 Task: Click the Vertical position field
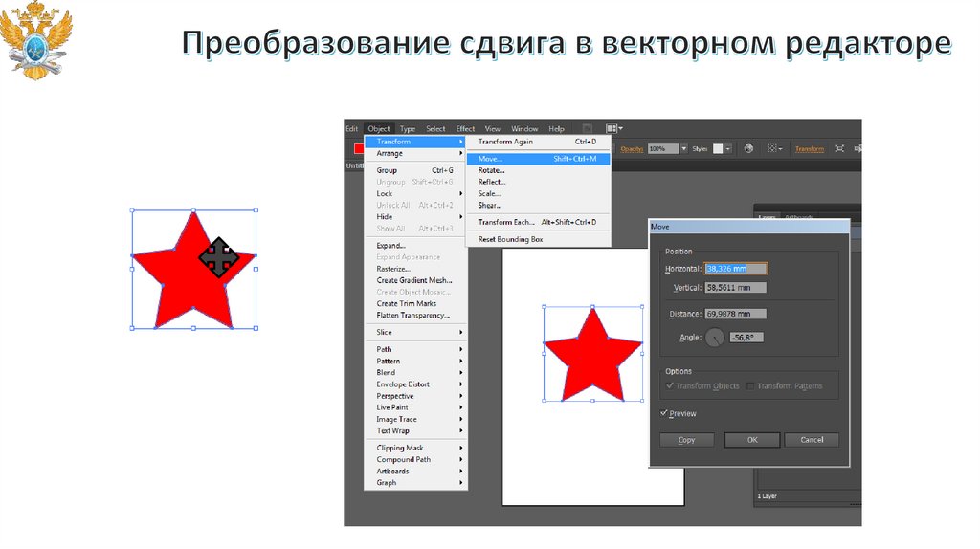tap(736, 288)
